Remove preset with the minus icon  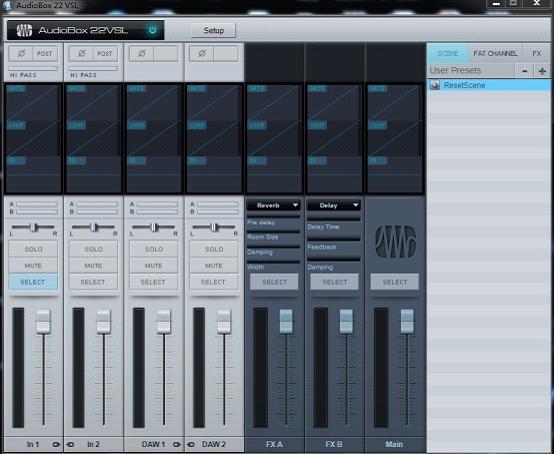525,71
